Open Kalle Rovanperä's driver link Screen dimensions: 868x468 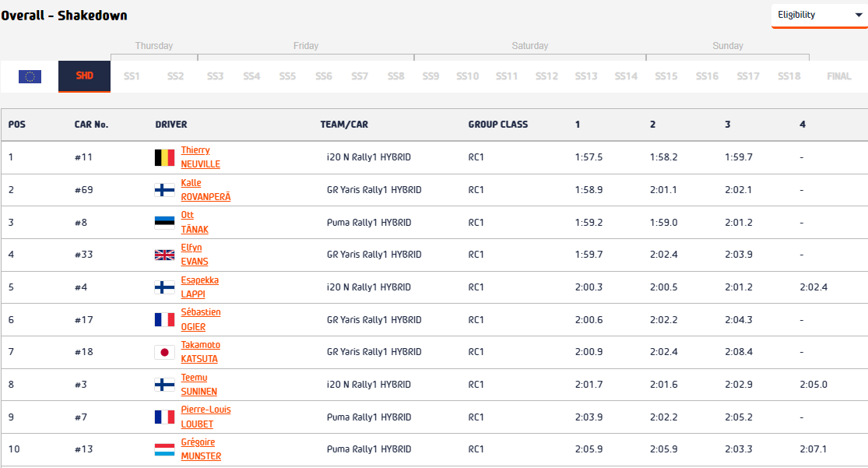[x=206, y=190]
